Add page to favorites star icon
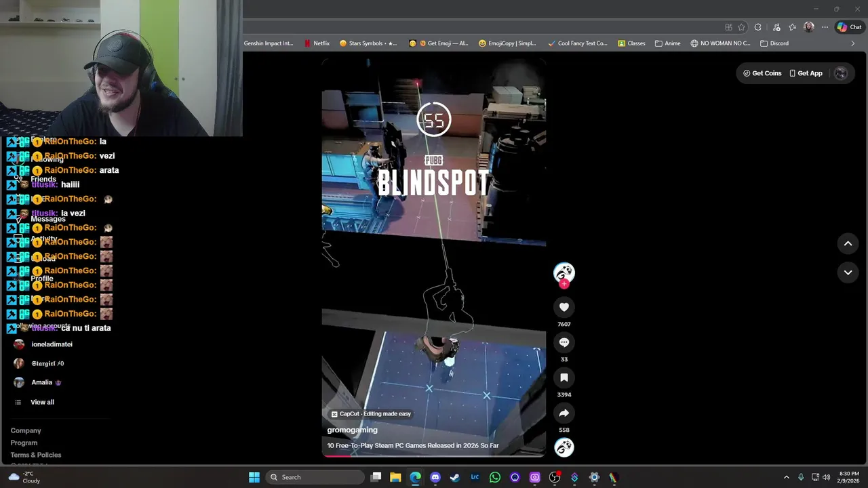868x488 pixels. (741, 27)
